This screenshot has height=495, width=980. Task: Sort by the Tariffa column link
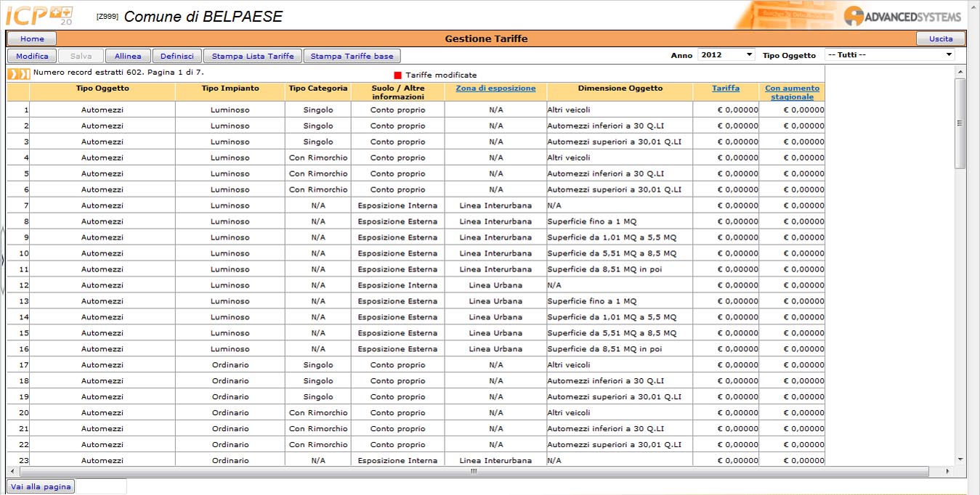coord(726,89)
